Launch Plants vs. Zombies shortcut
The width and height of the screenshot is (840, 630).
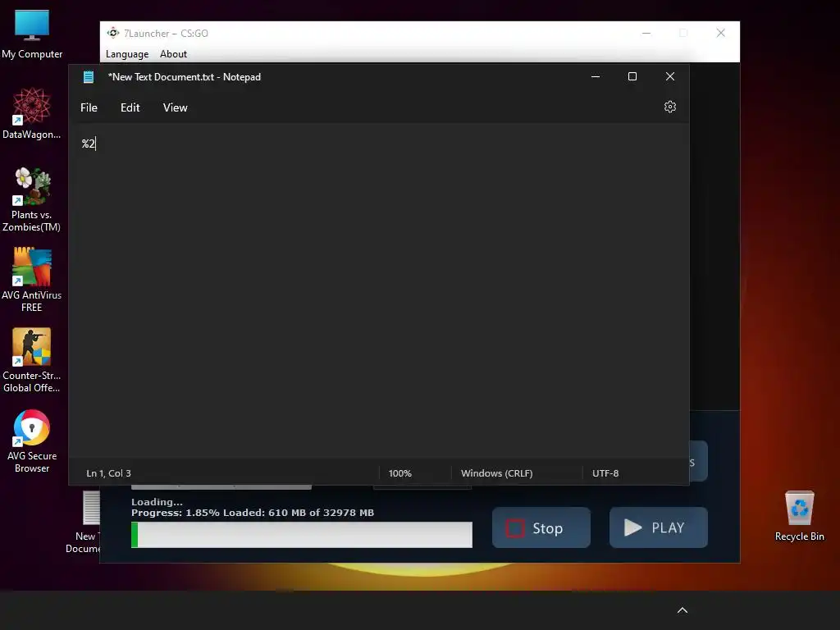[x=32, y=199]
